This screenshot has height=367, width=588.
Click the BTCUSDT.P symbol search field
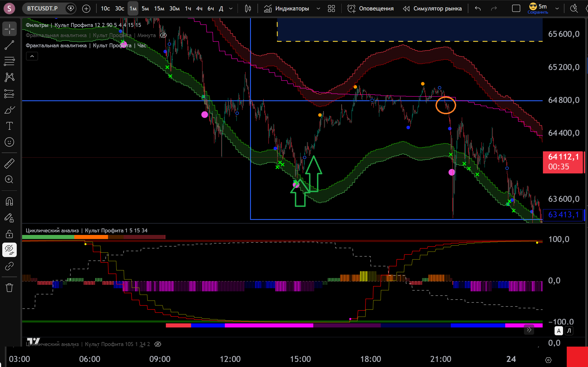43,9
